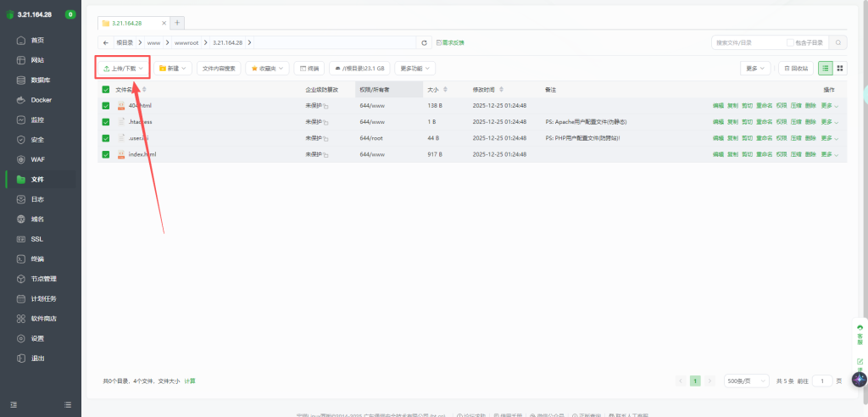Expand 更多 actions for index.html row
Viewport: 868px width, 417px height.
(829, 154)
